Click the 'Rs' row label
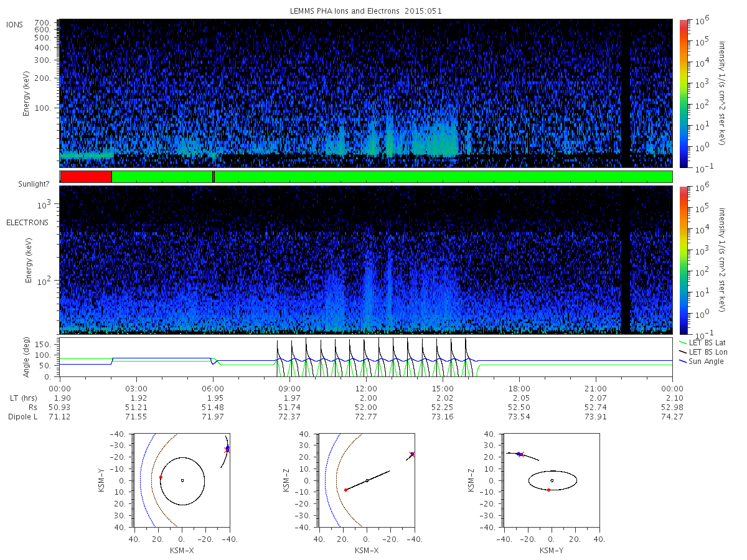Screen dimensions: 747x560 [x=32, y=407]
